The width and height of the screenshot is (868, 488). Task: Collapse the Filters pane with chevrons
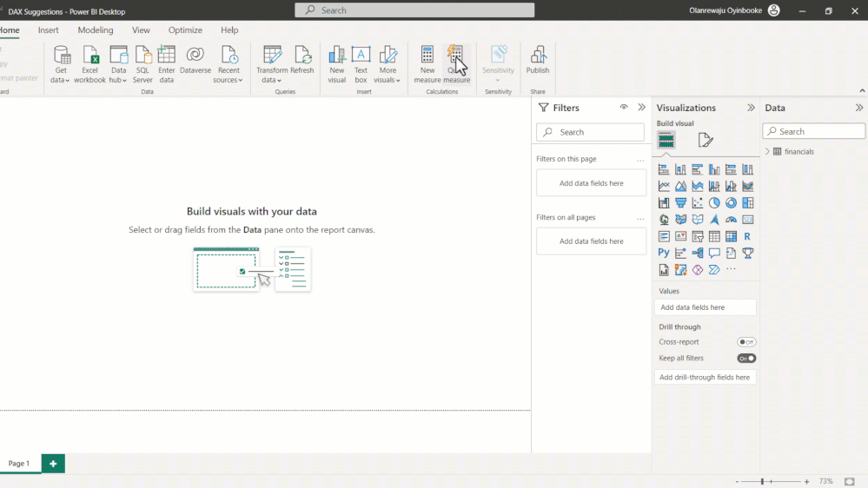pos(641,108)
